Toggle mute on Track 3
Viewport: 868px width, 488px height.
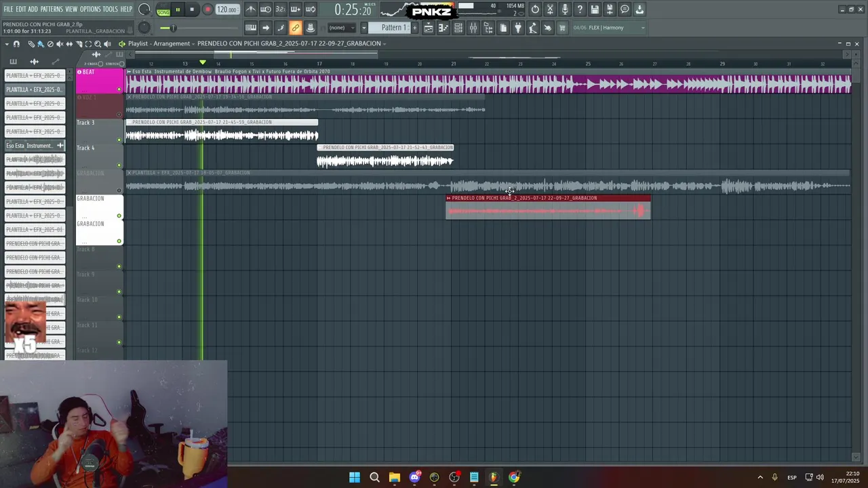click(x=119, y=140)
